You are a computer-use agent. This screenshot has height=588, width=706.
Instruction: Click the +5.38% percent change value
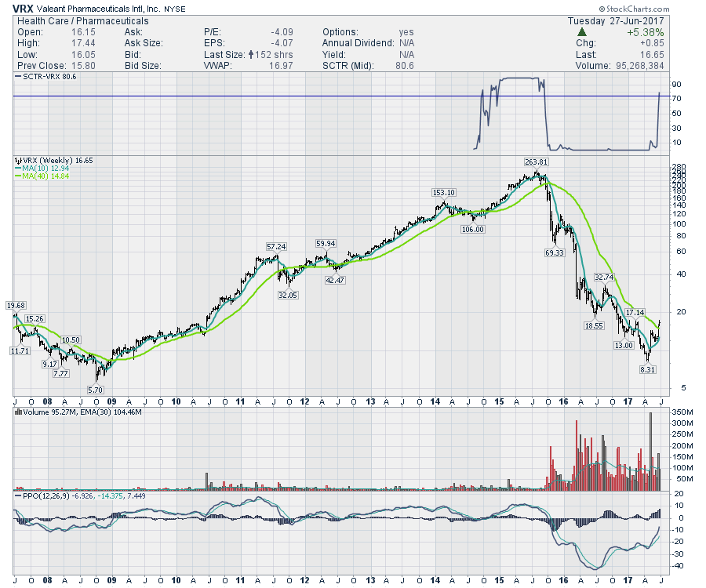(645, 32)
